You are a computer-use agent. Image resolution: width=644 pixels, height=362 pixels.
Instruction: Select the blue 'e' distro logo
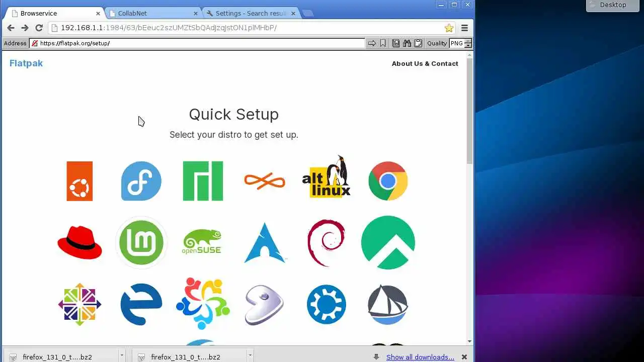(141, 304)
